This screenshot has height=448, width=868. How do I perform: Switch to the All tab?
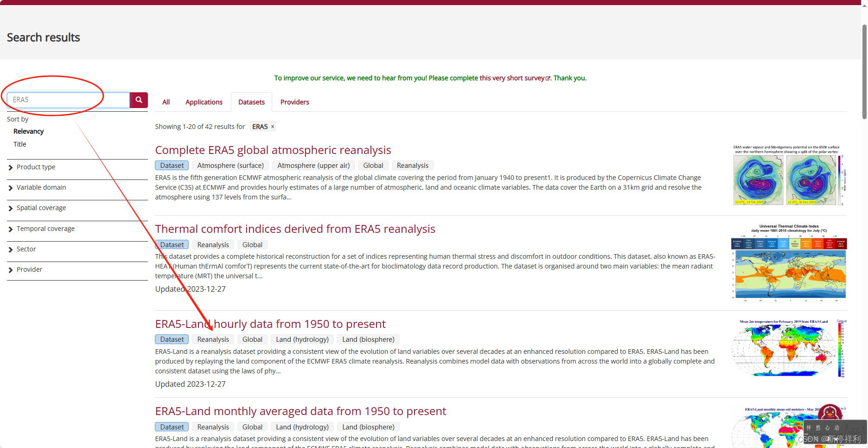[x=166, y=102]
